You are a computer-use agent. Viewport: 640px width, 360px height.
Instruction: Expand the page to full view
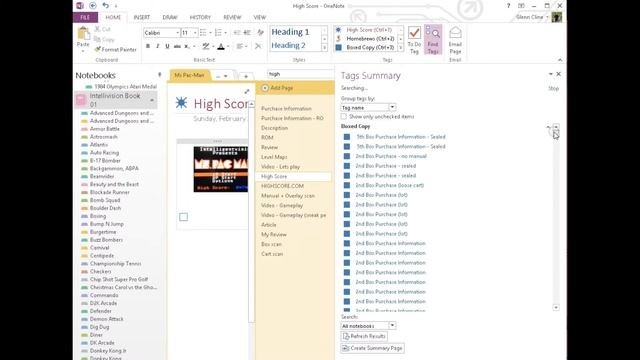(x=247, y=91)
